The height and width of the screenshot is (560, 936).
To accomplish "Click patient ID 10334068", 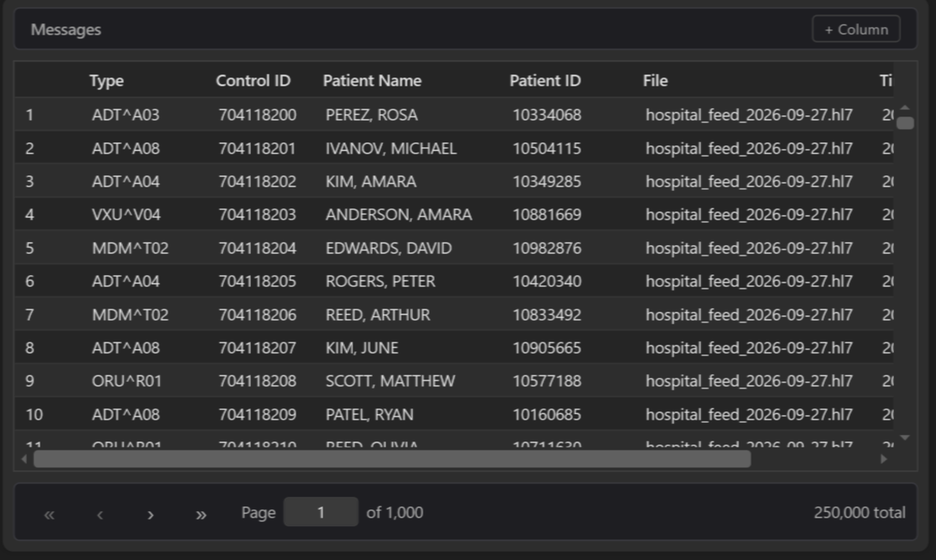I will [547, 115].
